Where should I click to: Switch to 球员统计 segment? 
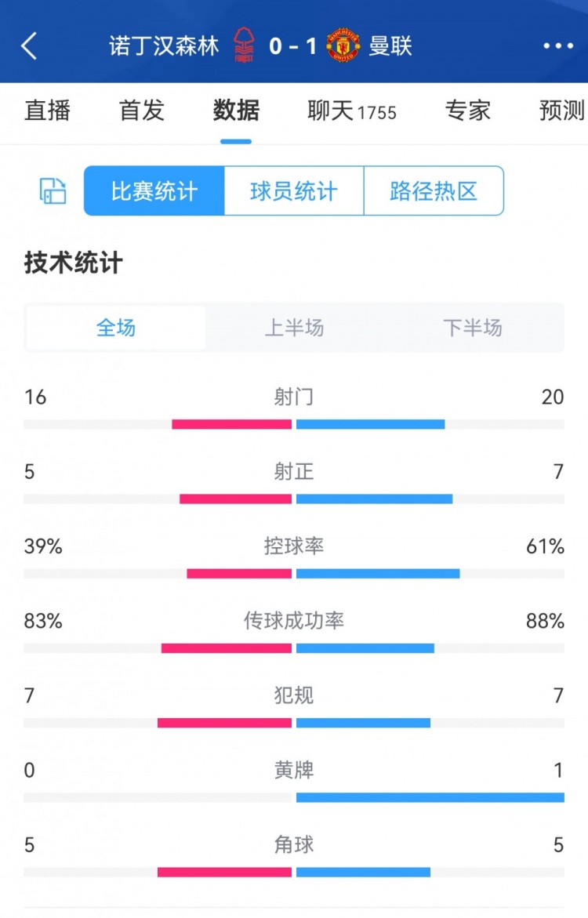(x=294, y=190)
